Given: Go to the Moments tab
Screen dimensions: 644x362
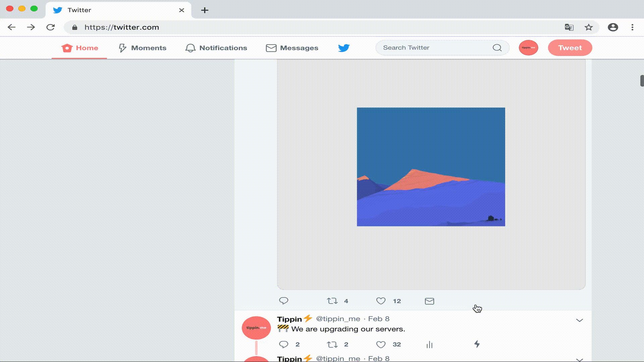Looking at the screenshot, I should click(x=143, y=48).
